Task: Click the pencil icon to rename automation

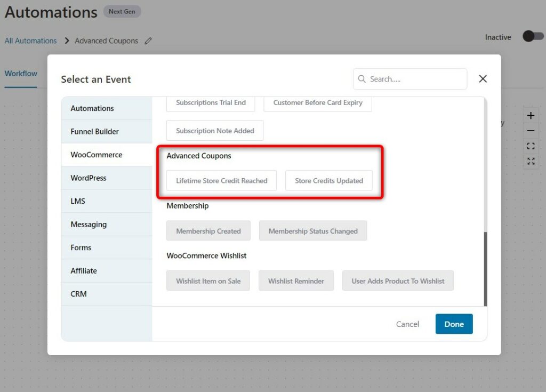Action: tap(148, 41)
